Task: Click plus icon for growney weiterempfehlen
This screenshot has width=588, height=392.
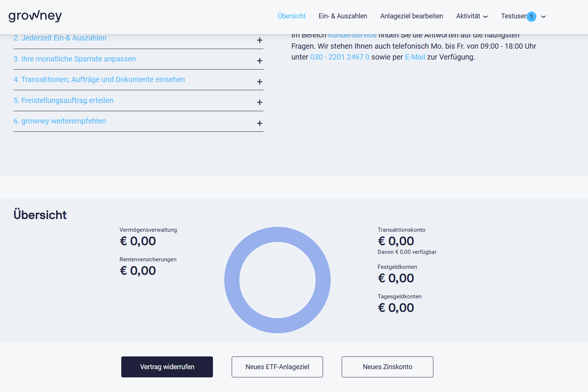Action: click(260, 123)
